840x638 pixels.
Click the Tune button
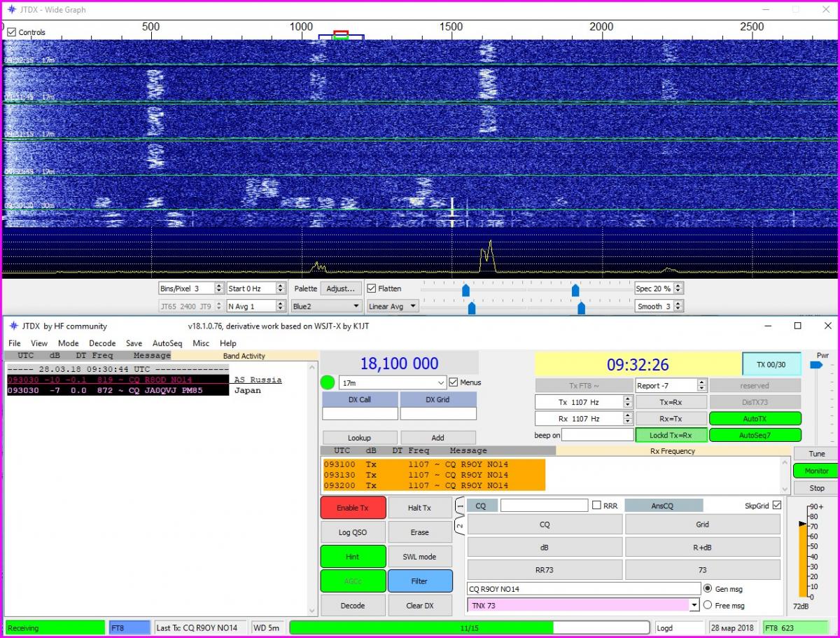(x=816, y=454)
